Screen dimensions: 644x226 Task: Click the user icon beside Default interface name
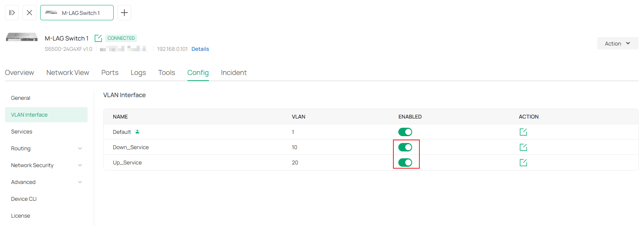[137, 132]
